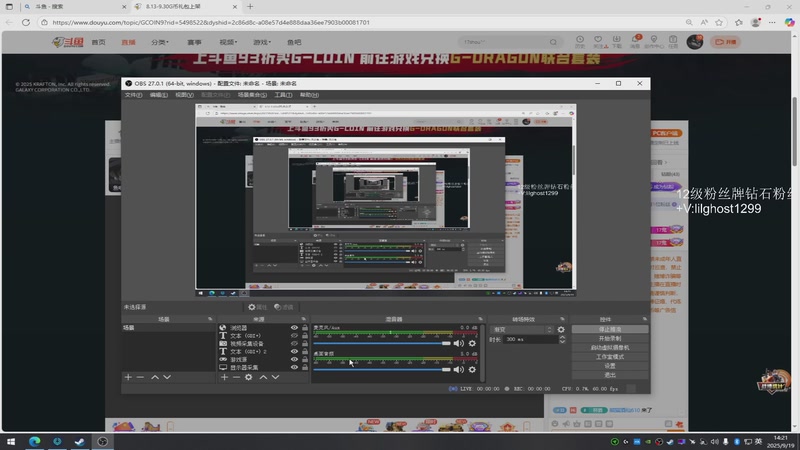Toggle lock on the 视频采集设备 source
The height and width of the screenshot is (450, 800).
305,344
